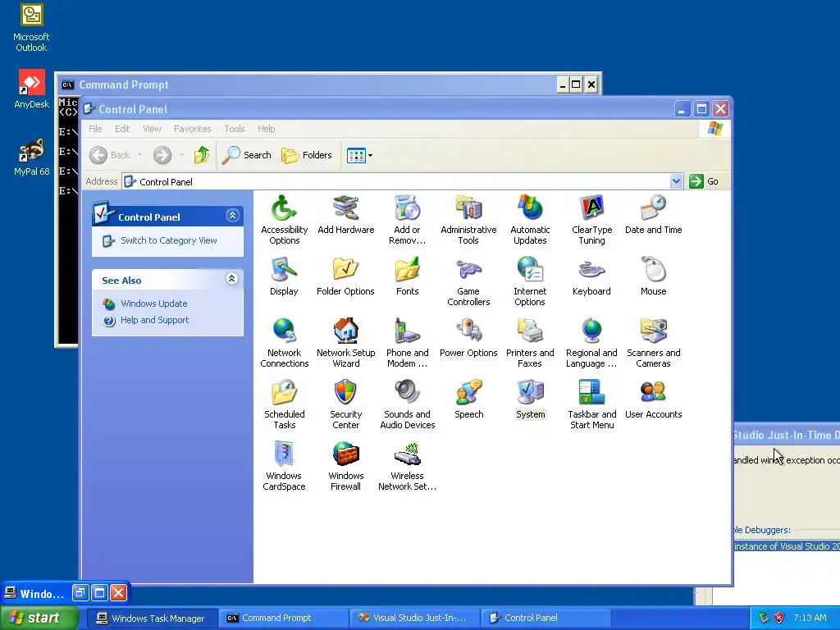Click Switch to Category View link
This screenshot has height=630, width=840.
click(169, 240)
